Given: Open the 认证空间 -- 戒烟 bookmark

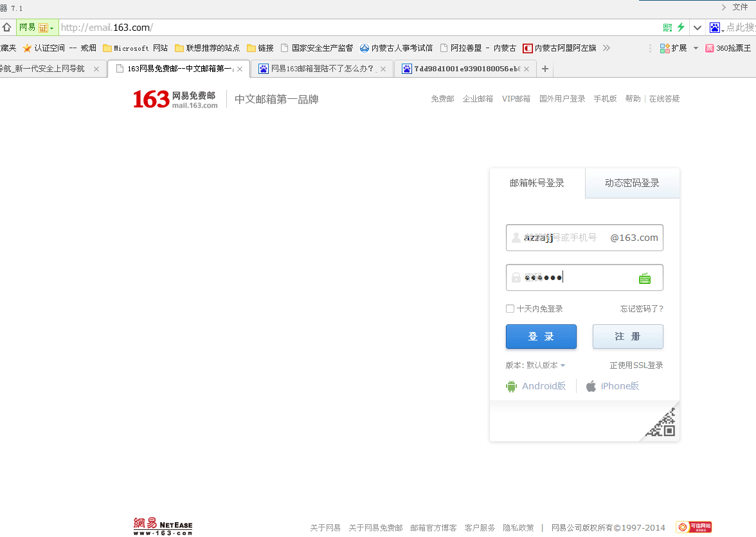Looking at the screenshot, I should [x=65, y=48].
